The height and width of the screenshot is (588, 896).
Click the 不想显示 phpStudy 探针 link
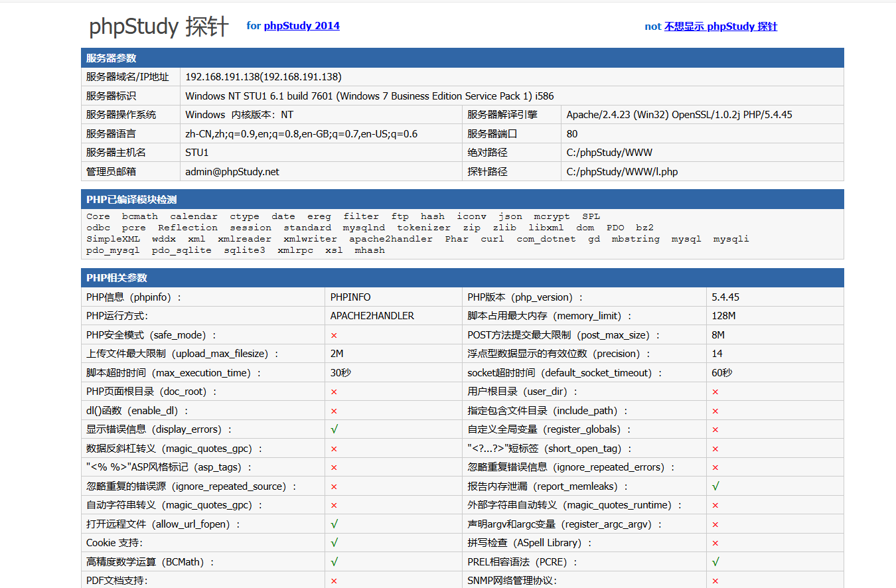coord(720,27)
